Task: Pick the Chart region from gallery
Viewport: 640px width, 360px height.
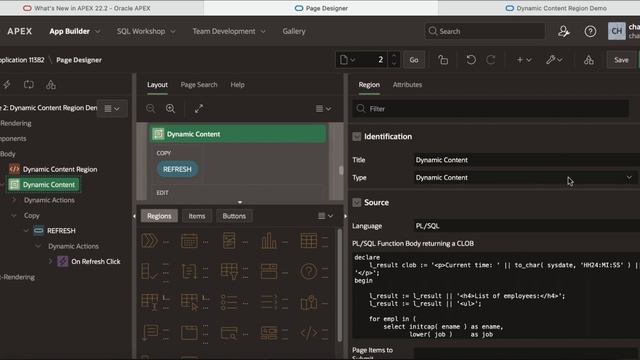Action: (269, 241)
